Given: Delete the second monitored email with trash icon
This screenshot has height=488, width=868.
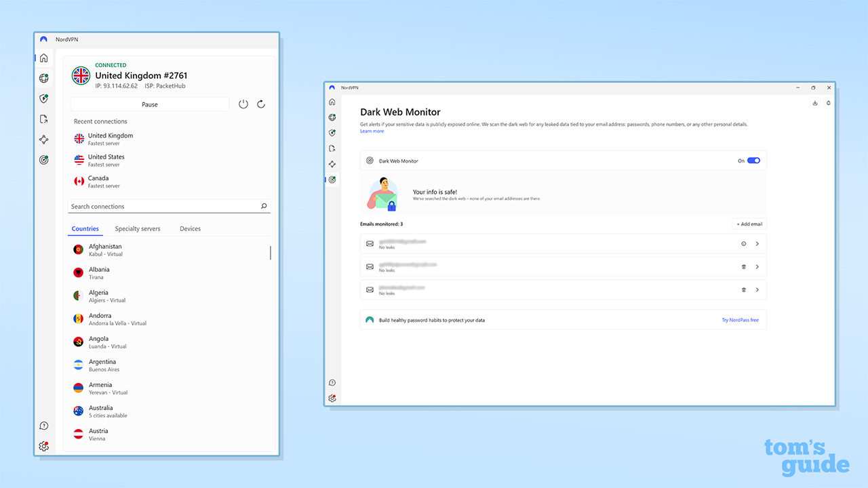Looking at the screenshot, I should tap(744, 267).
